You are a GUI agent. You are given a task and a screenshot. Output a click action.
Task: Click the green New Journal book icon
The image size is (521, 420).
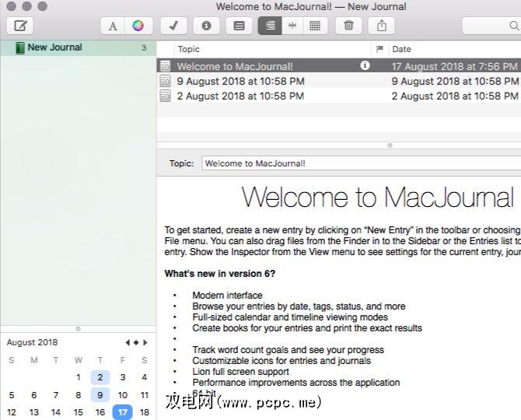coord(20,48)
